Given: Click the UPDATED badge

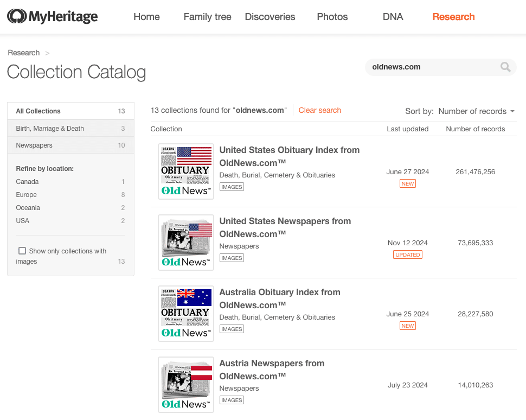Looking at the screenshot, I should coord(408,255).
